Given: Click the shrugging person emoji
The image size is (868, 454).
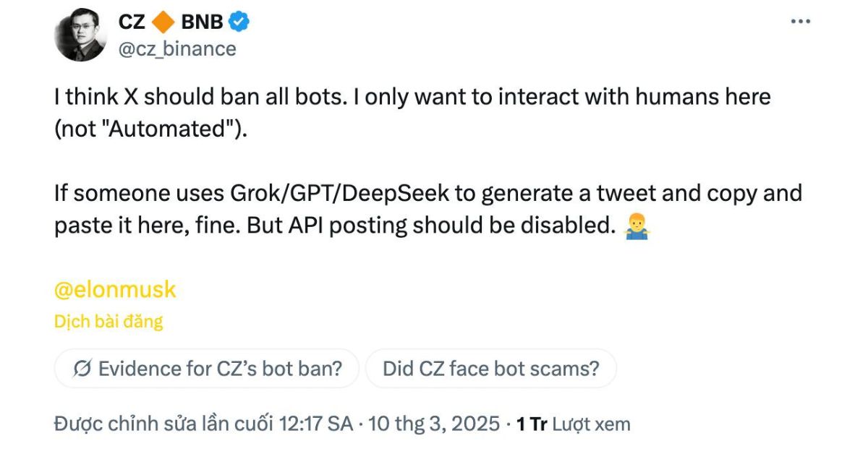Looking at the screenshot, I should tap(636, 226).
